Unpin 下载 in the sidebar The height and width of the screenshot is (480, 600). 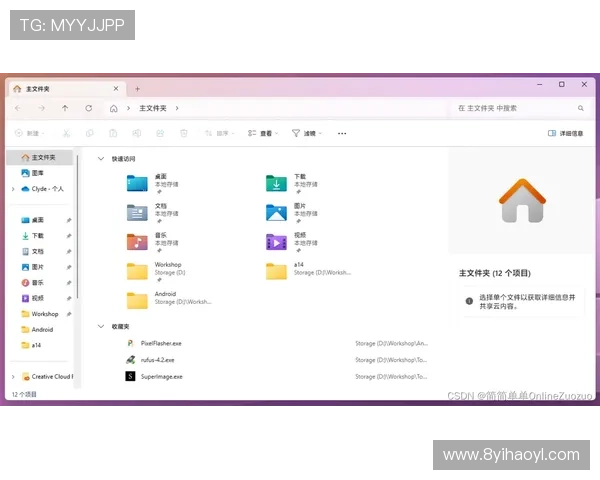coord(69,236)
